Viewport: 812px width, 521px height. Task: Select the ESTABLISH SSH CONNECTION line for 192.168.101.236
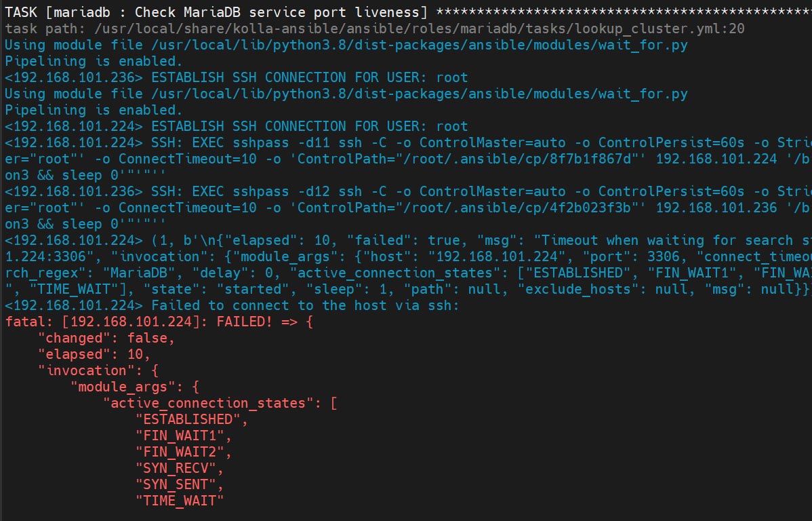pyautogui.click(x=236, y=77)
